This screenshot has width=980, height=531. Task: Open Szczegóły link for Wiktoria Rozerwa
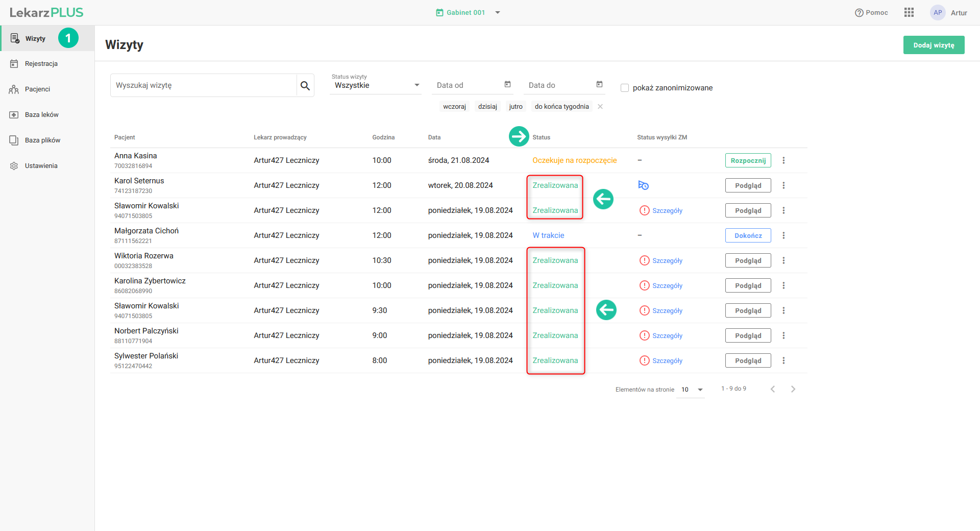[x=667, y=261]
